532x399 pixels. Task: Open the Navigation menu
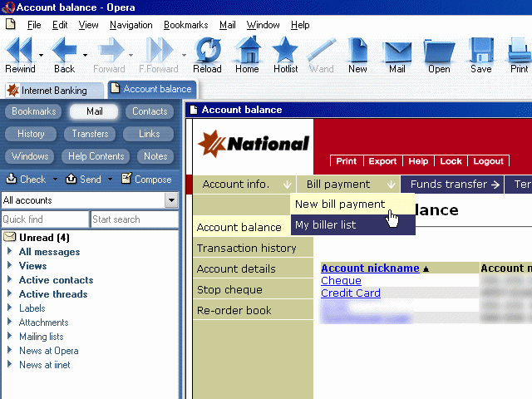pyautogui.click(x=131, y=25)
